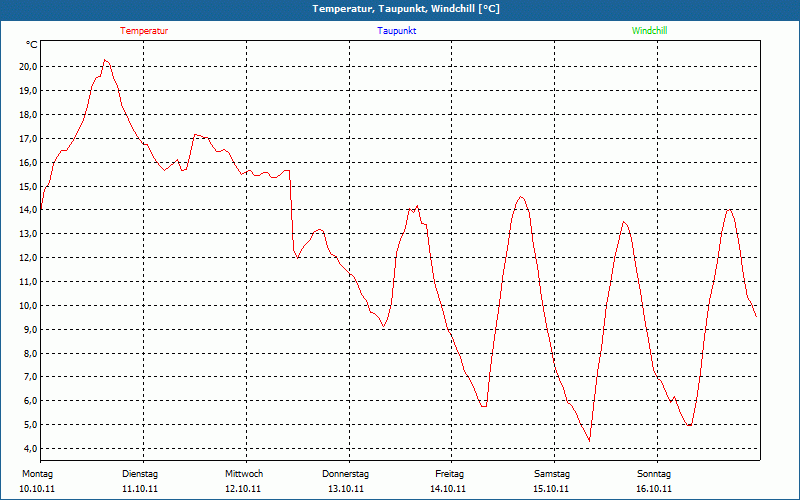Click the Montag day label
The image size is (800, 500).
pos(37,474)
